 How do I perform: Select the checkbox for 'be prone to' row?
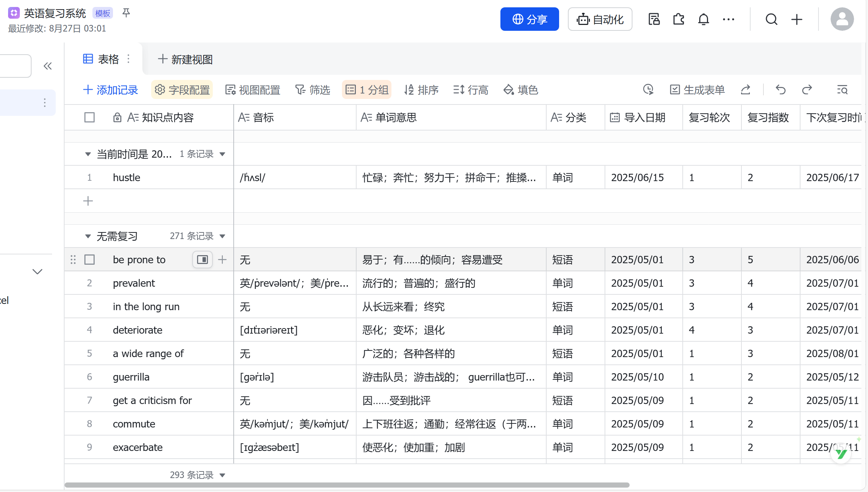[x=90, y=259]
